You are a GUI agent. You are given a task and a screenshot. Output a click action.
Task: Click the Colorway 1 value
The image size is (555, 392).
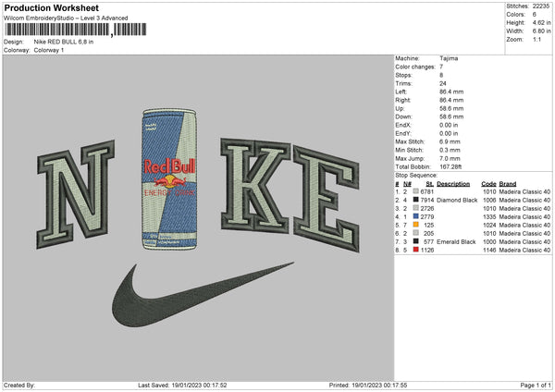pyautogui.click(x=49, y=50)
